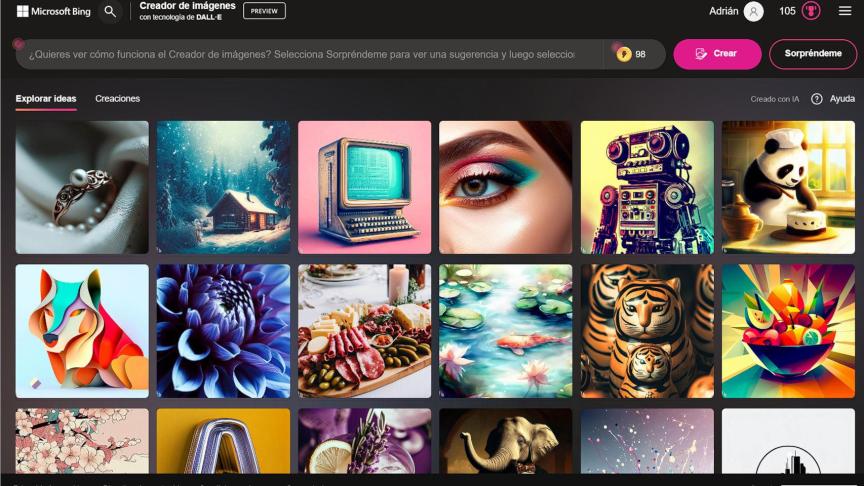The height and width of the screenshot is (486, 864).
Task: Click the Adrián profile avatar icon
Action: click(x=753, y=12)
